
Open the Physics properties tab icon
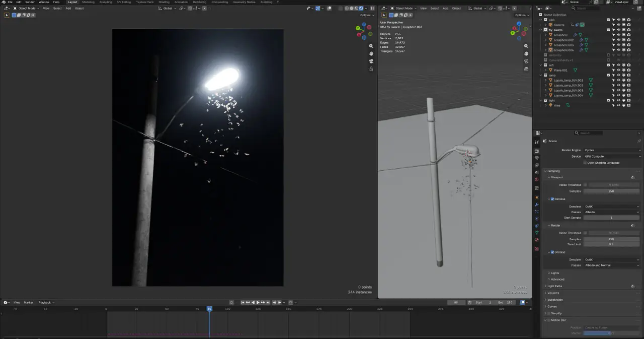(537, 219)
